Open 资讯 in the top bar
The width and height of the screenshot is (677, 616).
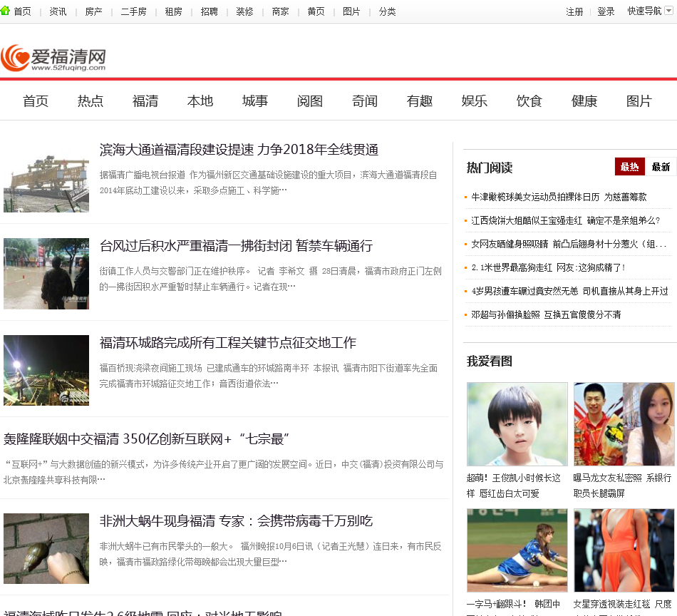click(58, 11)
